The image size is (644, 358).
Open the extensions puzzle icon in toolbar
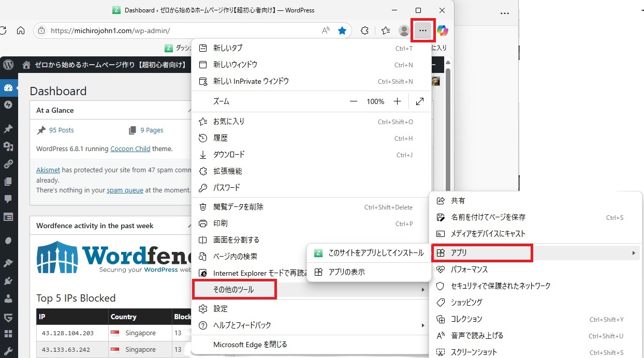tap(364, 31)
